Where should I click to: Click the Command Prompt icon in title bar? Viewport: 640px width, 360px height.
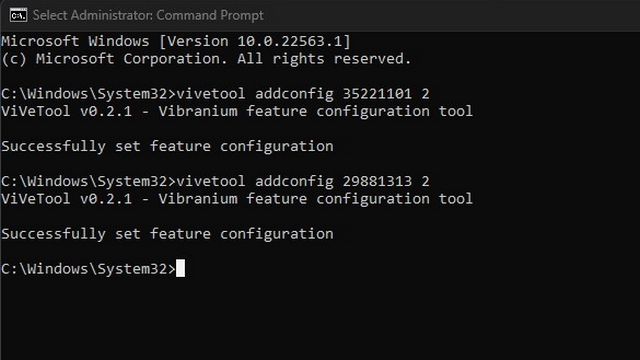18,16
